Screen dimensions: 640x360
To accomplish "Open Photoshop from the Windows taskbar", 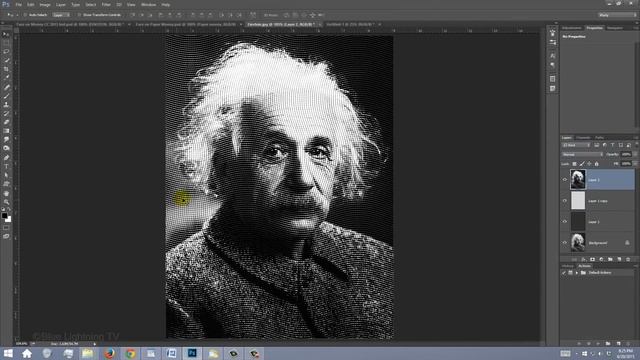I will click(x=192, y=353).
